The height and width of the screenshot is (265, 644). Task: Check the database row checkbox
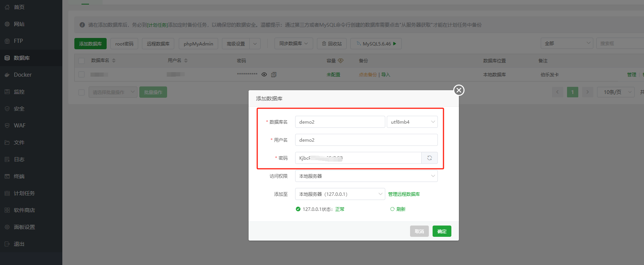tap(81, 74)
